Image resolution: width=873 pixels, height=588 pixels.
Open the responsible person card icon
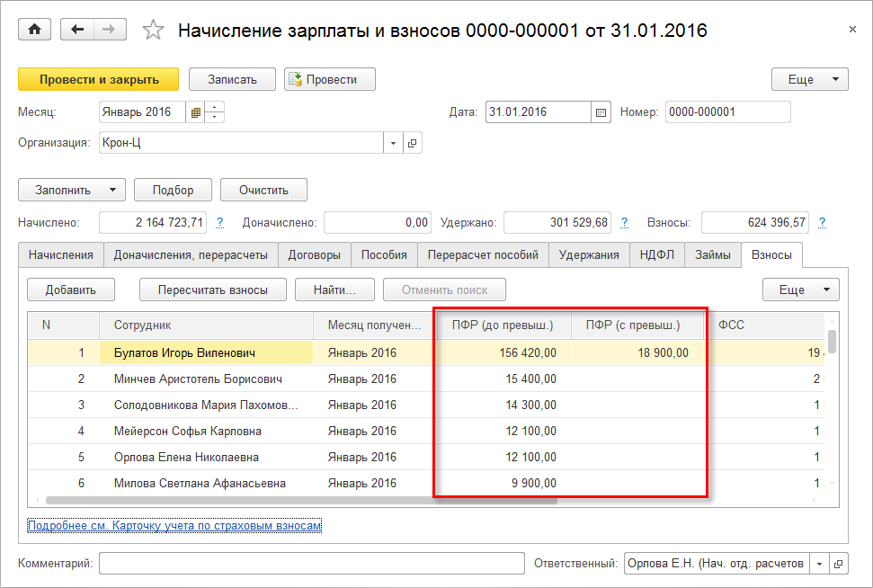point(838,564)
